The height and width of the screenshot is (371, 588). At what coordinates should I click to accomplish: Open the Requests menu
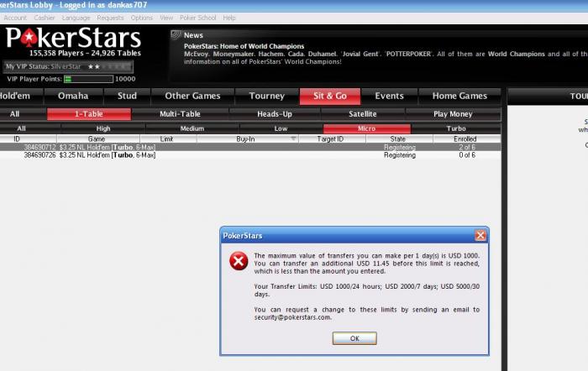tap(110, 18)
